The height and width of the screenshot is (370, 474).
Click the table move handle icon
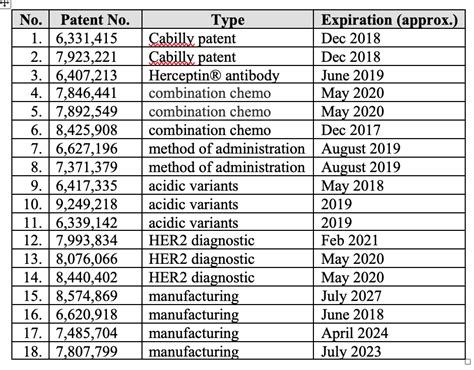[x=5, y=4]
